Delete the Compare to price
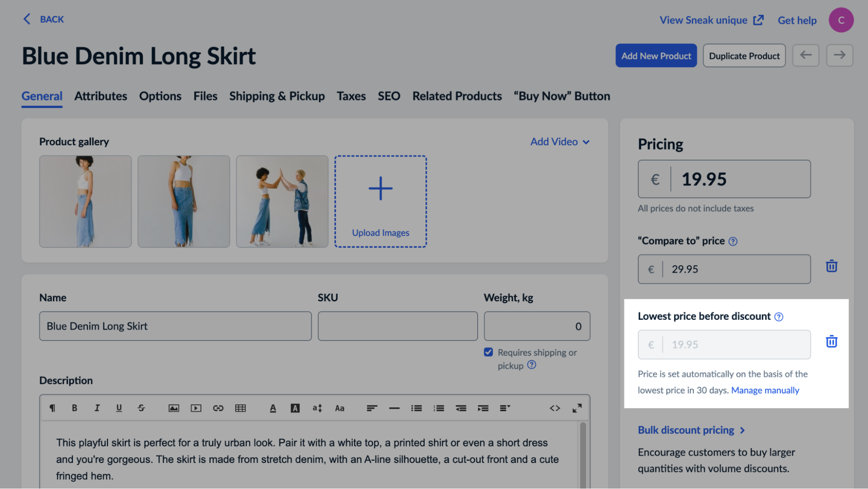This screenshot has width=868, height=489. 831,266
